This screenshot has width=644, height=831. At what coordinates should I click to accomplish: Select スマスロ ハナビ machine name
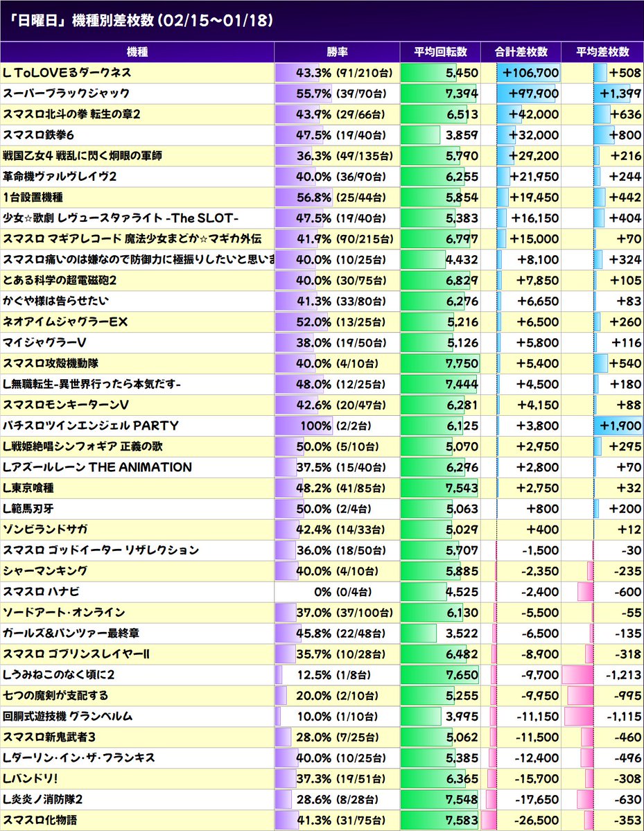click(41, 591)
